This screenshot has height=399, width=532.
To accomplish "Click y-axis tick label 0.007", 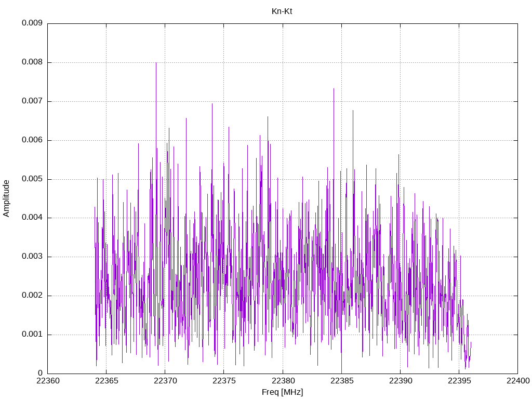I will (32, 101).
